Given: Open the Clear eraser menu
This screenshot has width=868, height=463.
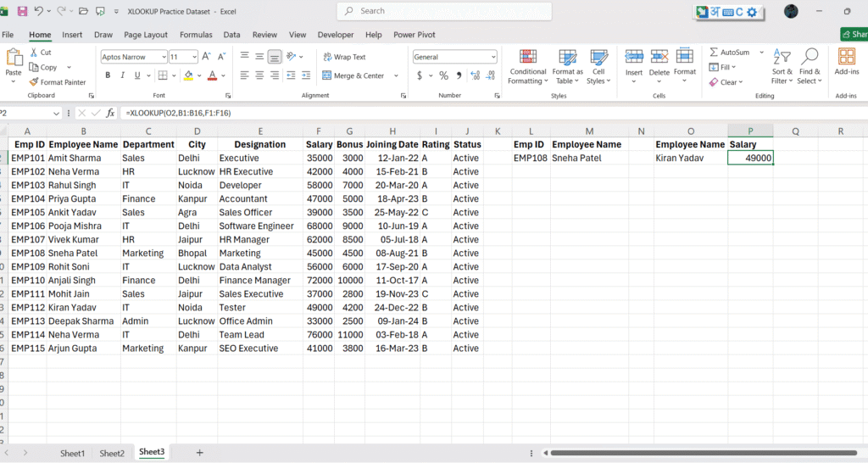Looking at the screenshot, I should (x=726, y=82).
